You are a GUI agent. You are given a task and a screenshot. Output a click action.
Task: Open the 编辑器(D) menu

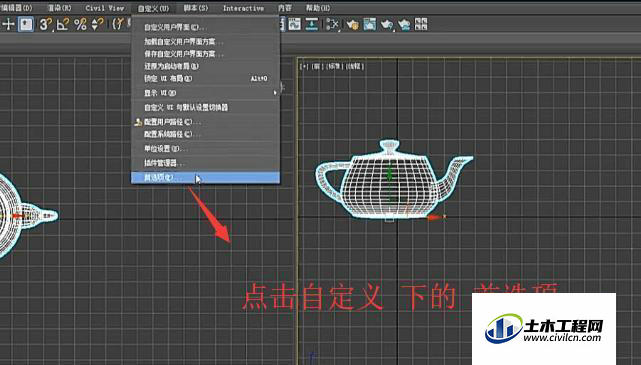(17, 8)
